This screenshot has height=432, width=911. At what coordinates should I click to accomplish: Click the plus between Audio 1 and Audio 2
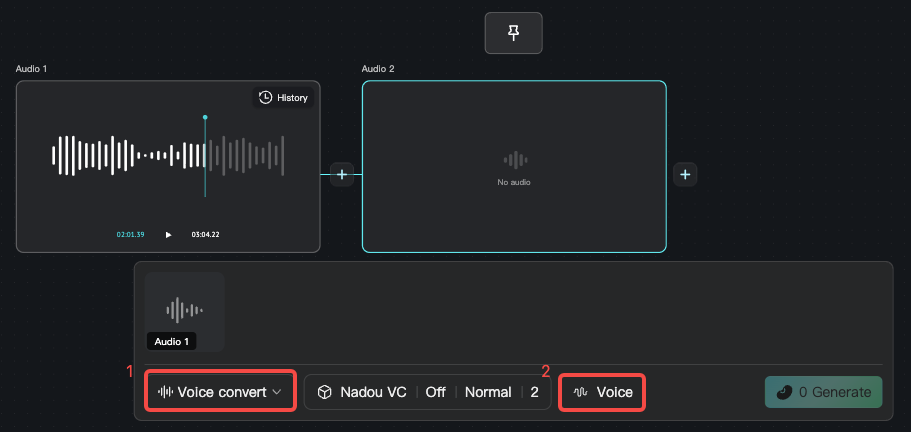[342, 174]
